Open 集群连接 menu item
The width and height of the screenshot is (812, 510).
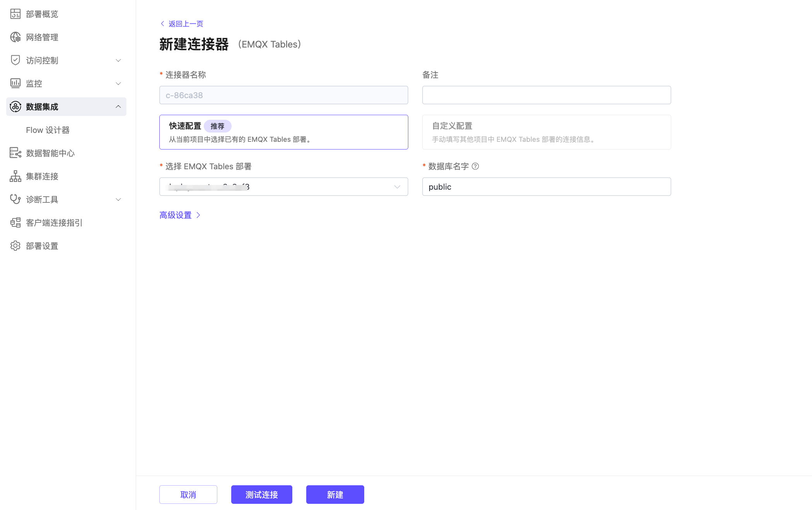tap(66, 176)
